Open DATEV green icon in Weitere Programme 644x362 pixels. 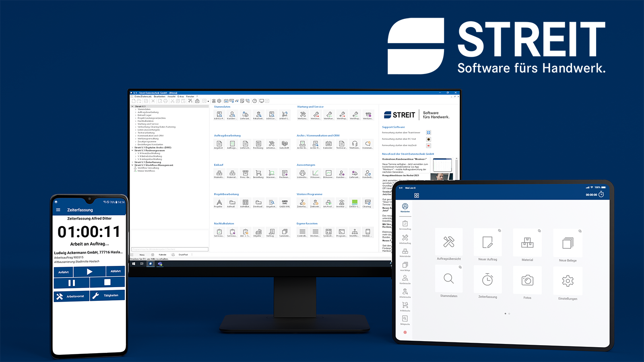(355, 202)
